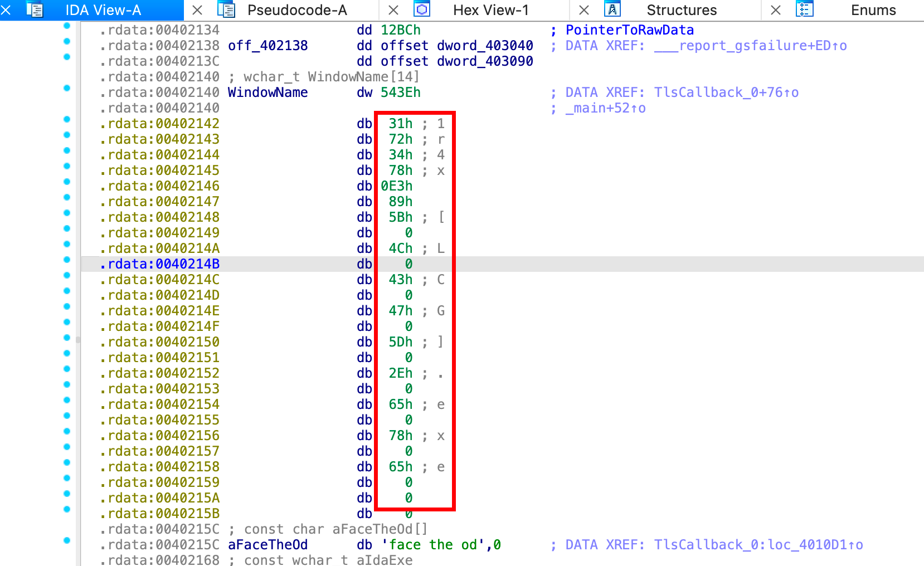Close the Hex View-1 tab
Screen dimensions: 924x566
click(393, 10)
